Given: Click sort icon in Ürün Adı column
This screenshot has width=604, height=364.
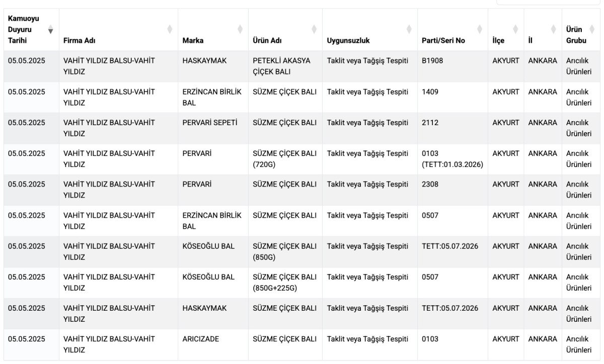Looking at the screenshot, I should pos(314,29).
